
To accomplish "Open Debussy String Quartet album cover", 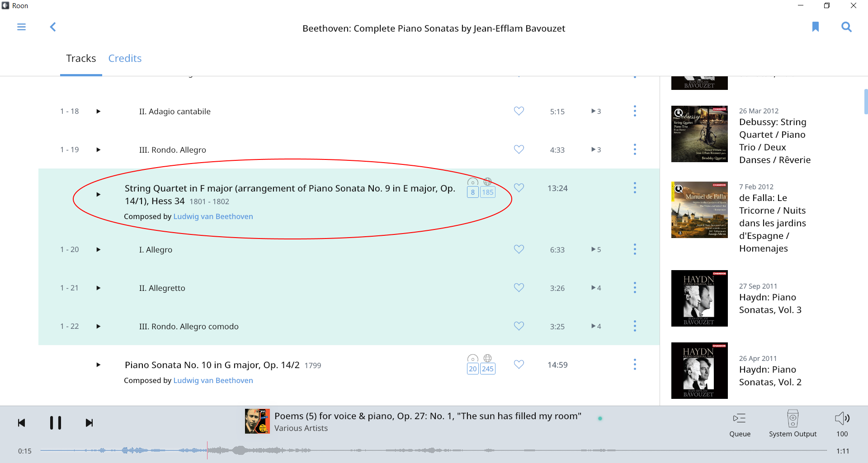I will pyautogui.click(x=699, y=134).
